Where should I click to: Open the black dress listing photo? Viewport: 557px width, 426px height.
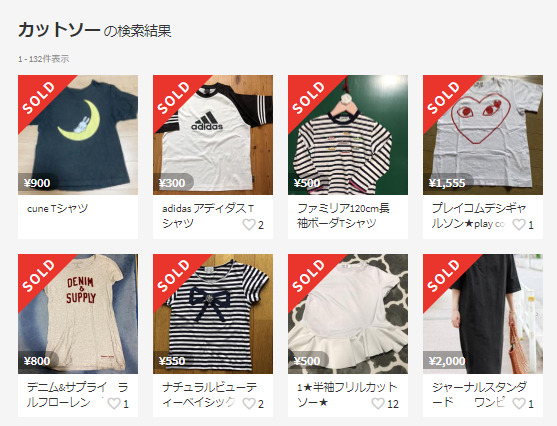483,314
